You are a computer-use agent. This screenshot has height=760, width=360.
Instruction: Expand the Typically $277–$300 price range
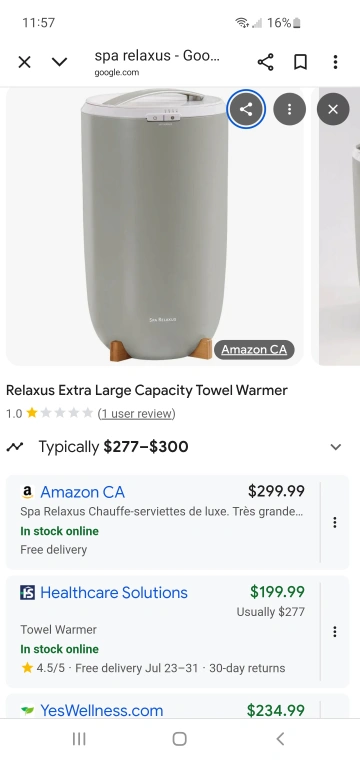coord(336,447)
